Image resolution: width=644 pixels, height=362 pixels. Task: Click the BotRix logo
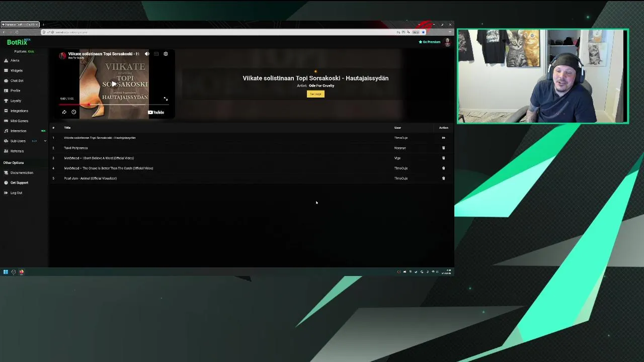tap(18, 42)
